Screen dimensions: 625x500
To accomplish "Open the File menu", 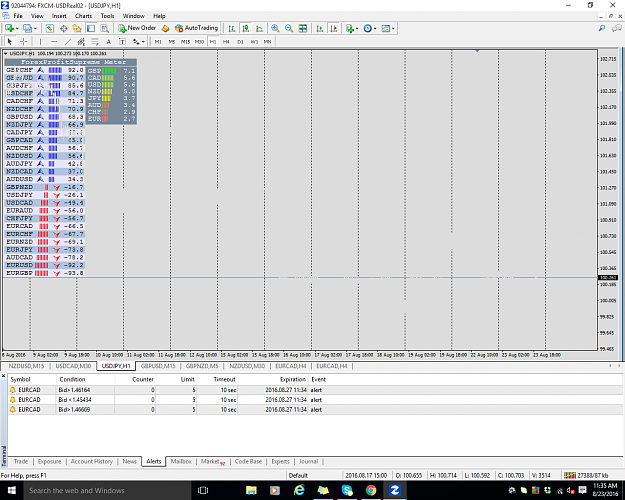I will (18, 16).
